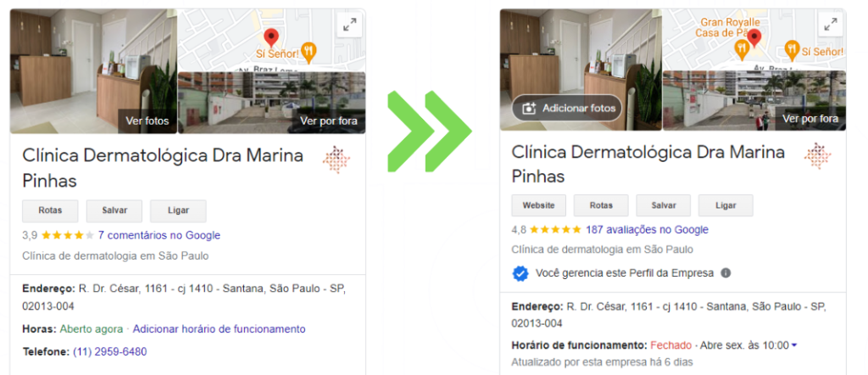Expand the map in left profile card
Viewport: 868px width, 375px height.
coord(349,25)
